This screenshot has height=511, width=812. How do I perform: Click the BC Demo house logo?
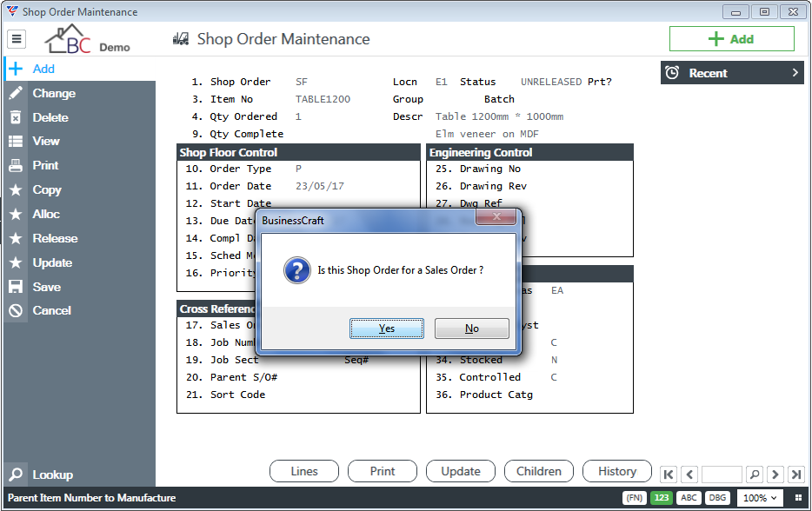click(87, 39)
